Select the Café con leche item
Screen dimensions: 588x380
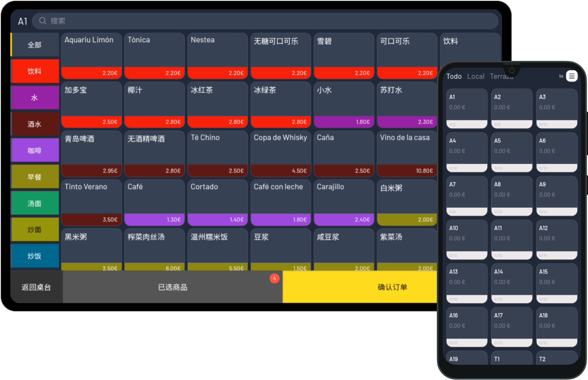280,202
